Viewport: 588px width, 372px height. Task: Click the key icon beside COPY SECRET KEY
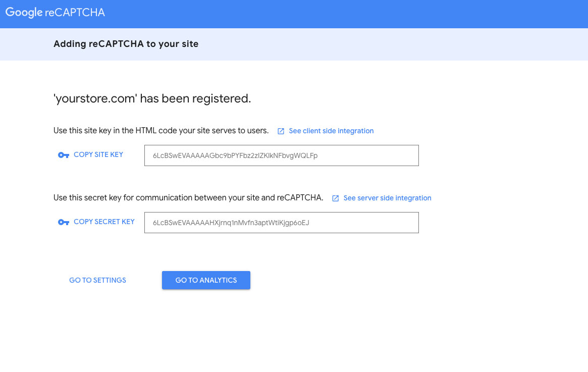pyautogui.click(x=64, y=223)
